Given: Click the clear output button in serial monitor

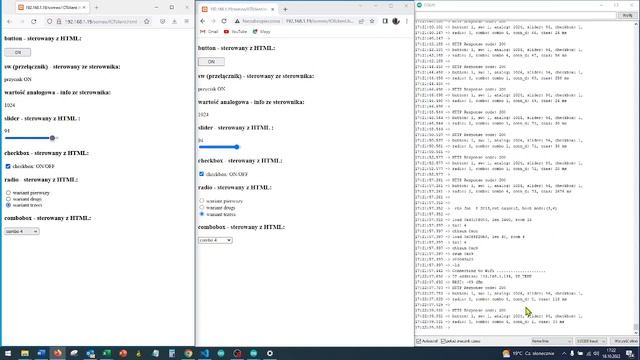Looking at the screenshot, I should (x=624, y=341).
